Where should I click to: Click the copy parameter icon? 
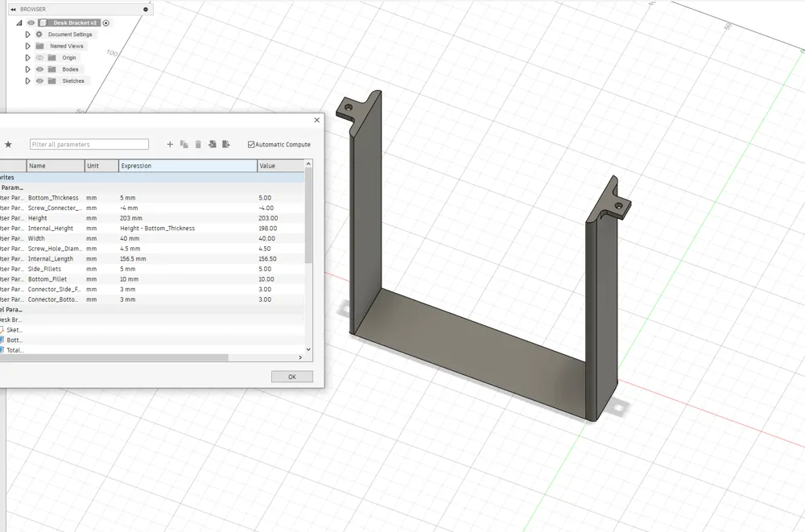184,144
